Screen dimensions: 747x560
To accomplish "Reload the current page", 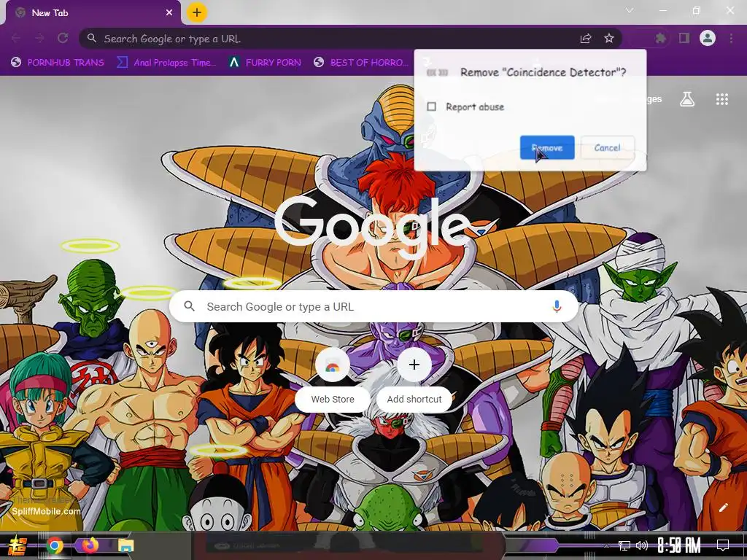I will coord(63,38).
